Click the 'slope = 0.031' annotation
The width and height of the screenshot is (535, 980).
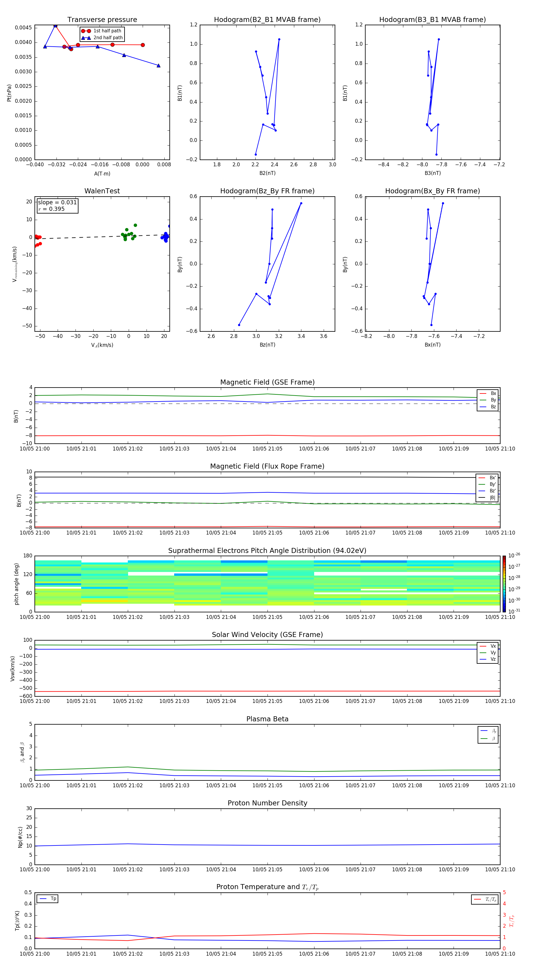coord(57,203)
